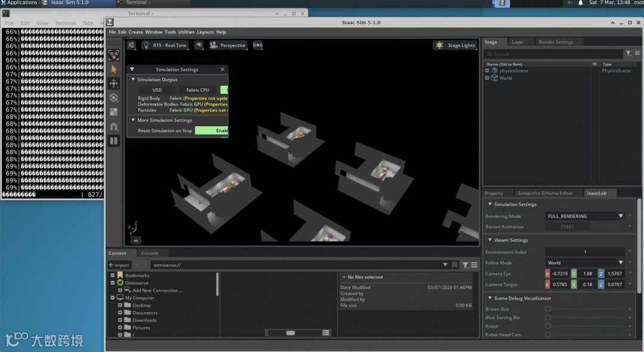Viewport: 644px width, 352px height.
Task: Enable the Brown Box debug checkbox
Action: 547,309
